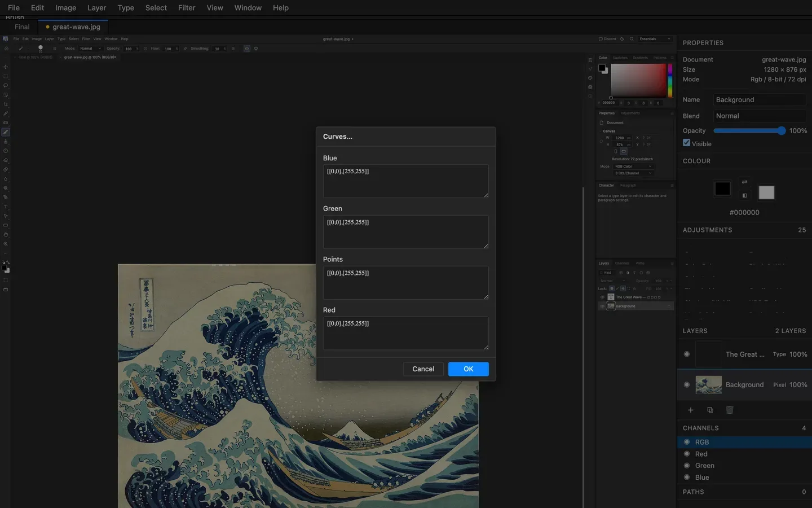Viewport: 812px width, 508px height.
Task: Click the black foreground colour swatch
Action: pos(722,189)
